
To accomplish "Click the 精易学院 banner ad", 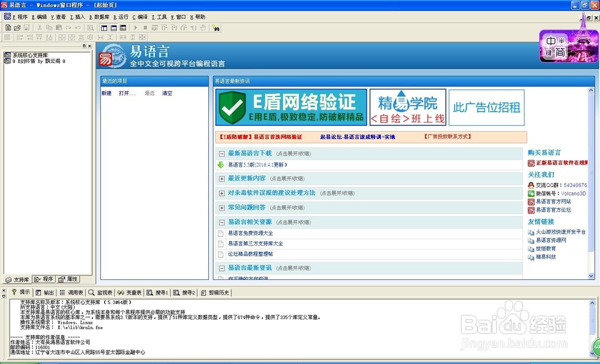I will 408,107.
